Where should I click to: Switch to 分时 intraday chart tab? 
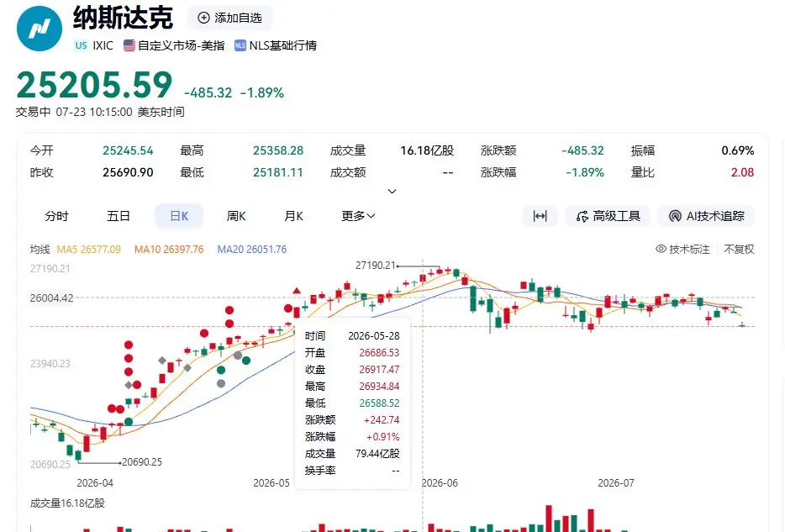tap(56, 216)
